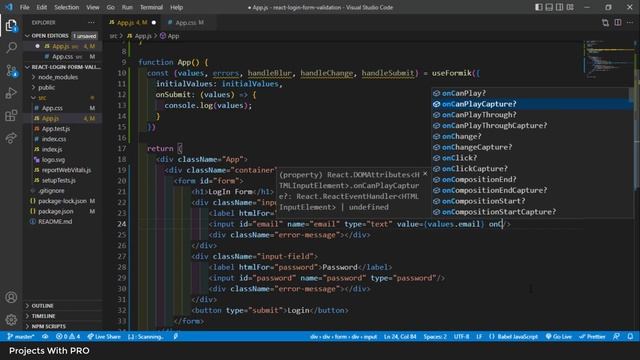Click the master branch status item

click(21, 337)
